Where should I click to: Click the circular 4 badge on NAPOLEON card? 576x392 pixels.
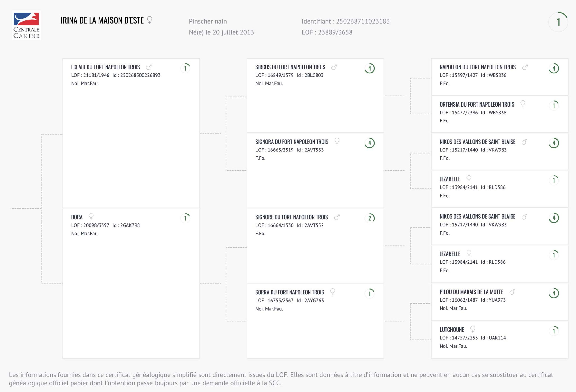click(554, 68)
